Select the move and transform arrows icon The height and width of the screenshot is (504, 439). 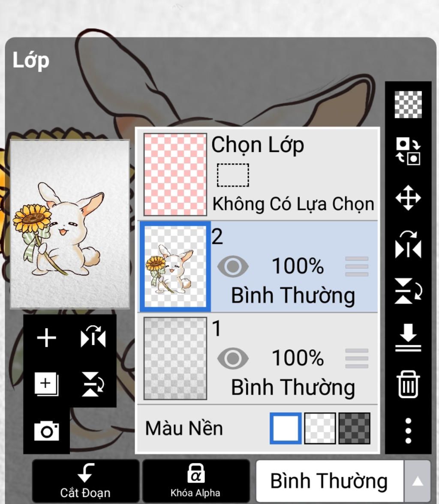coord(408,198)
